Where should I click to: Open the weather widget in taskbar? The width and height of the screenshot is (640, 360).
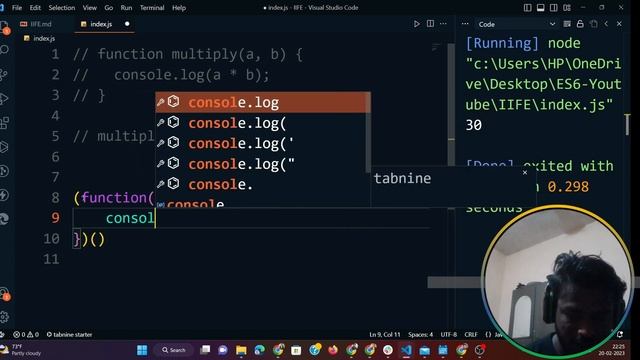coord(21,350)
